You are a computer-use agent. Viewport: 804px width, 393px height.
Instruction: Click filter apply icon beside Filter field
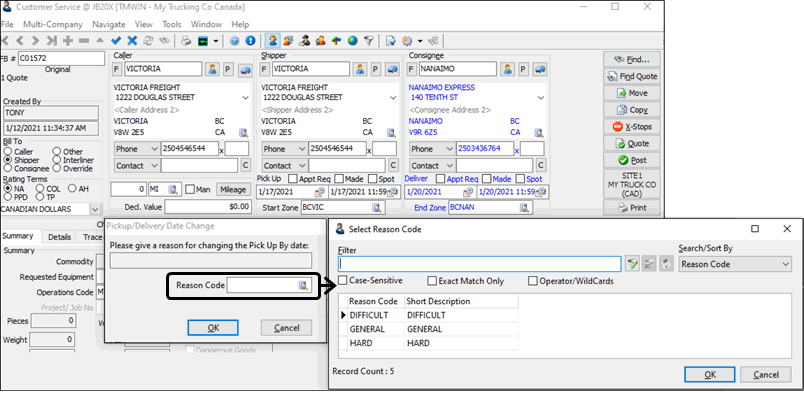pyautogui.click(x=632, y=264)
